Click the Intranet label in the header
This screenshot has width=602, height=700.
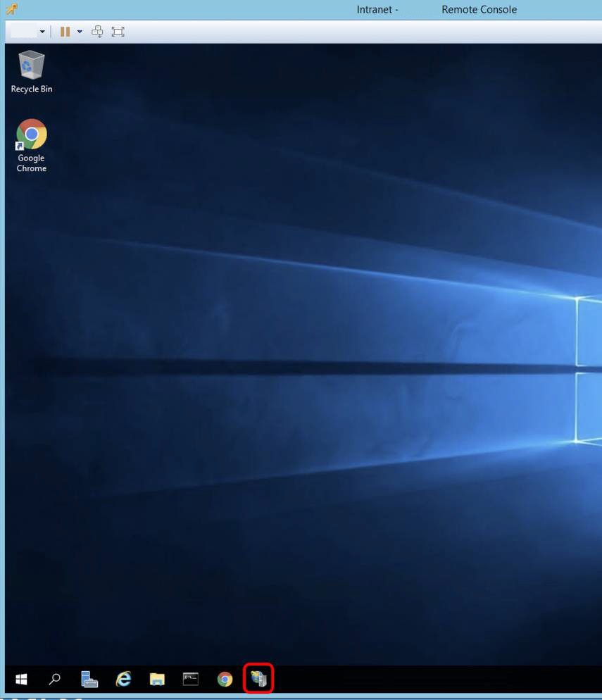(377, 9)
